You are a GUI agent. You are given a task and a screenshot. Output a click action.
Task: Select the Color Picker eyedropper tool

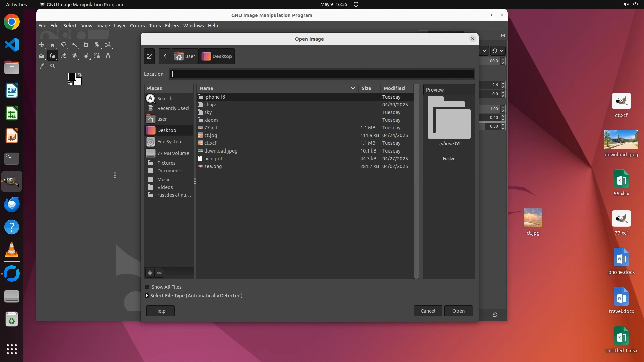(x=42, y=66)
